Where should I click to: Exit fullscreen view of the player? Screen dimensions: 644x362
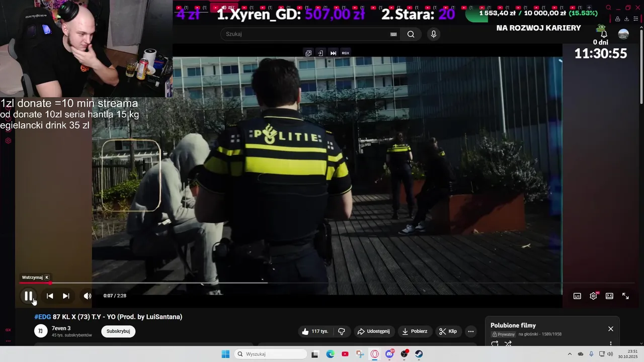[625, 296]
